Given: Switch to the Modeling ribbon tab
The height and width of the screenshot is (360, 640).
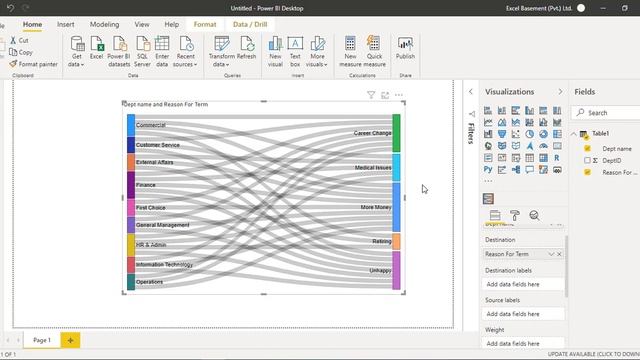Looking at the screenshot, I should point(104,24).
